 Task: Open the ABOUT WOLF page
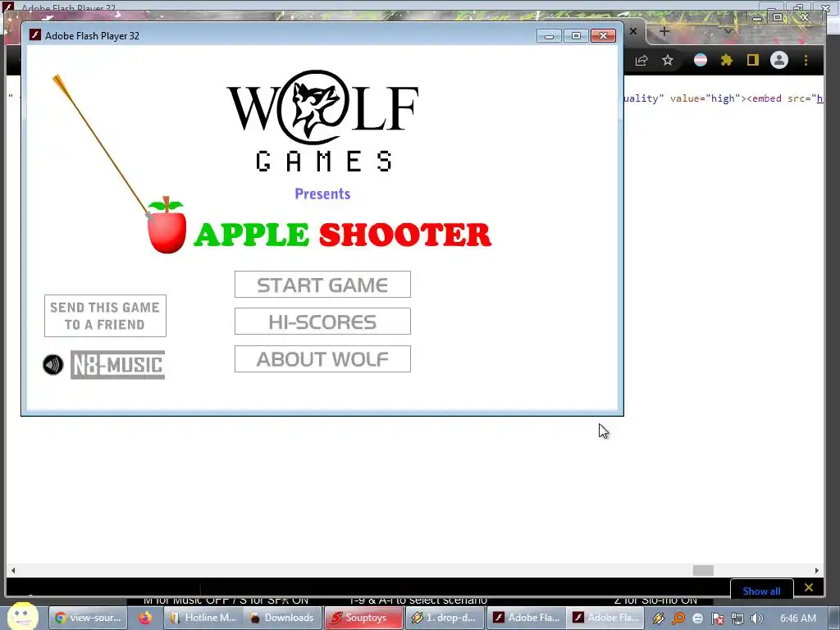322,359
